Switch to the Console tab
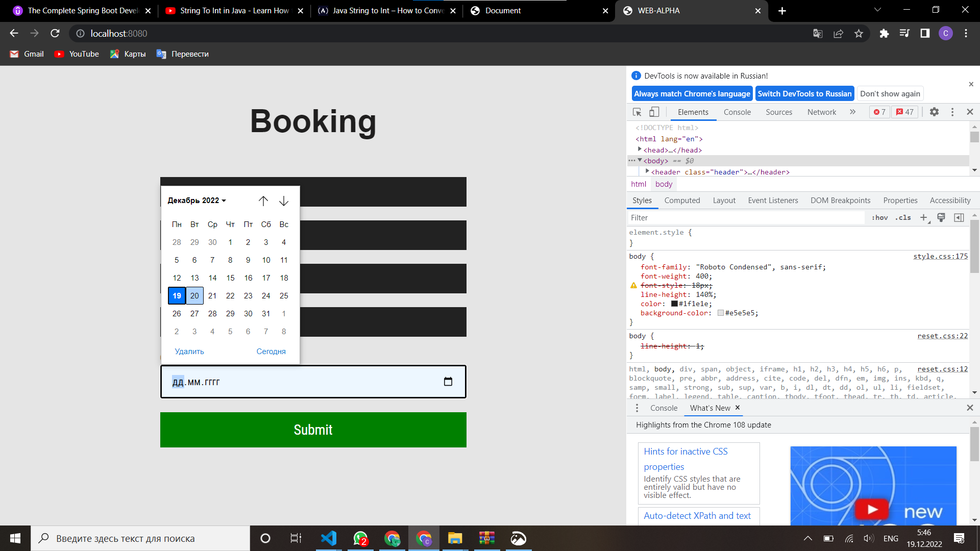980x551 pixels. click(x=737, y=112)
